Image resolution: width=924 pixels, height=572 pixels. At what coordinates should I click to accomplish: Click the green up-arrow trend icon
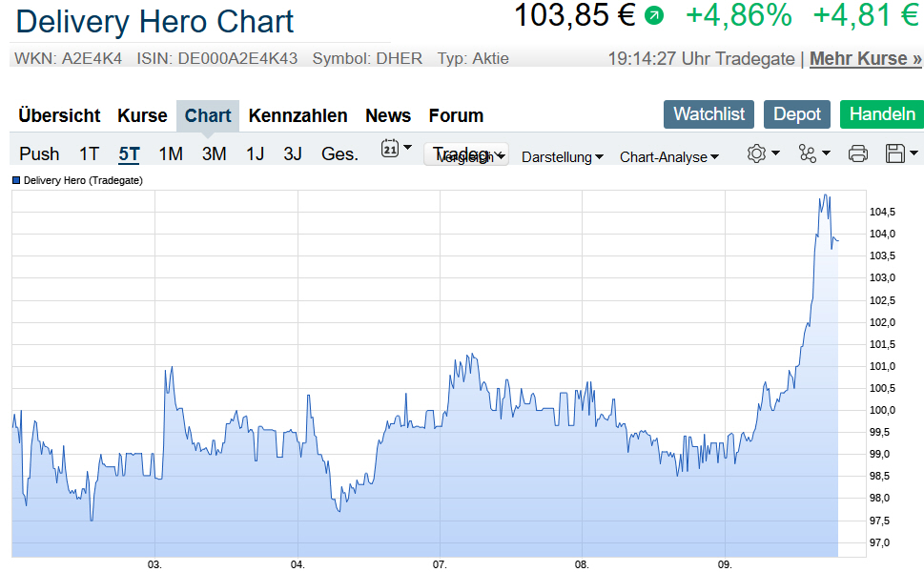click(x=653, y=15)
